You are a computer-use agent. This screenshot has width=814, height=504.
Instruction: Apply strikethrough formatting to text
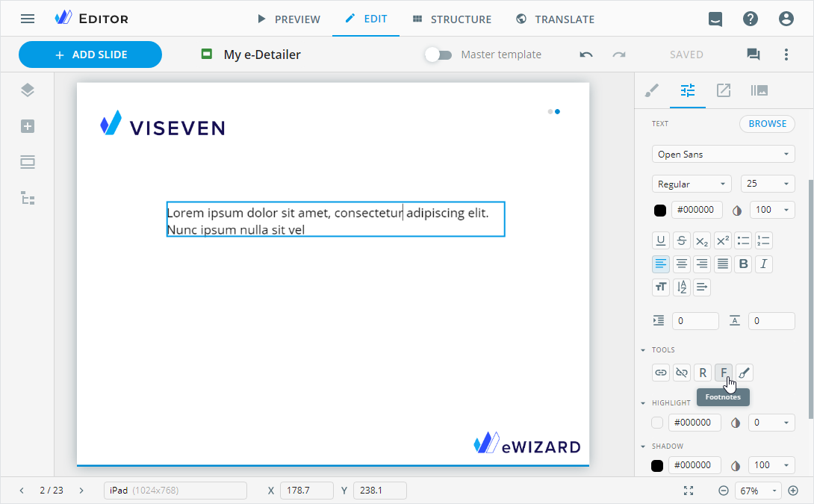coord(681,240)
